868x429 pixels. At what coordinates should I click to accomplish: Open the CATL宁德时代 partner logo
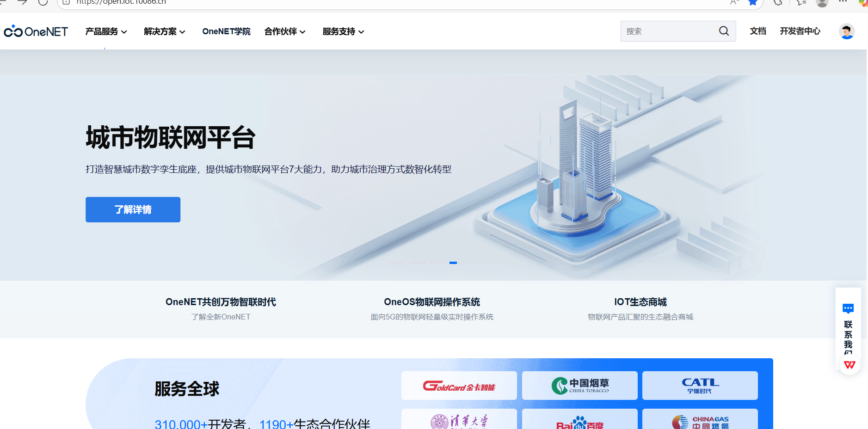[x=700, y=386]
